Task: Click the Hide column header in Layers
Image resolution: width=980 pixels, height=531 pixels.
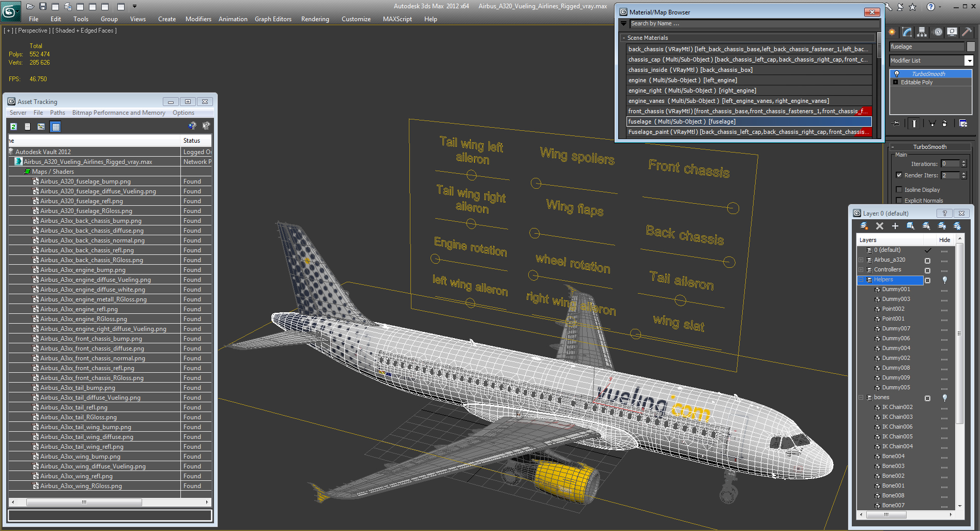Action: (x=944, y=240)
